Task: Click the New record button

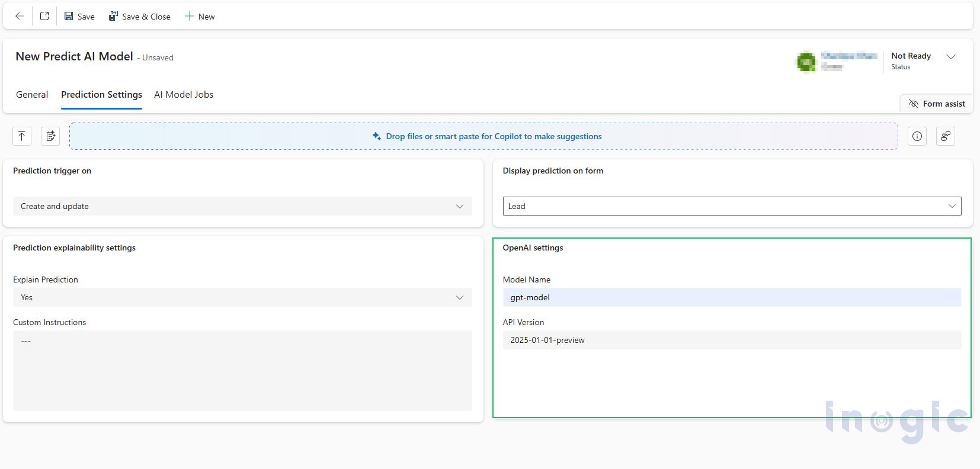Action: pyautogui.click(x=200, y=17)
